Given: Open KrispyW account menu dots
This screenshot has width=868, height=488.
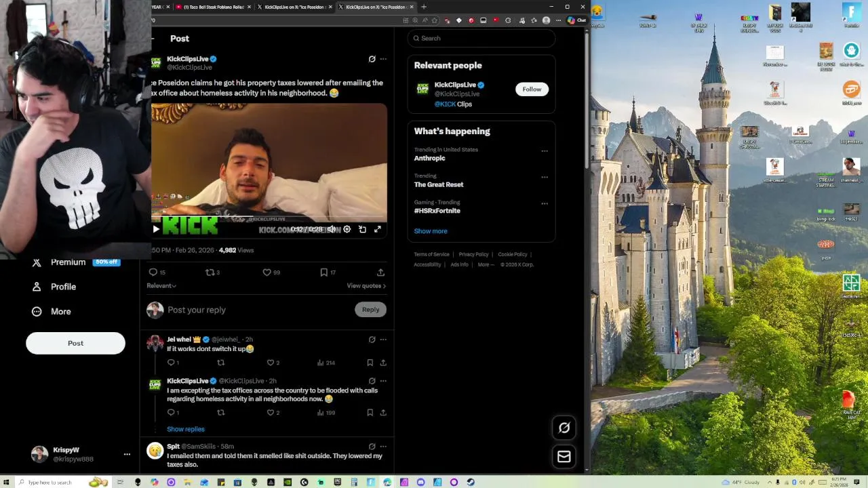Looking at the screenshot, I should [x=127, y=454].
